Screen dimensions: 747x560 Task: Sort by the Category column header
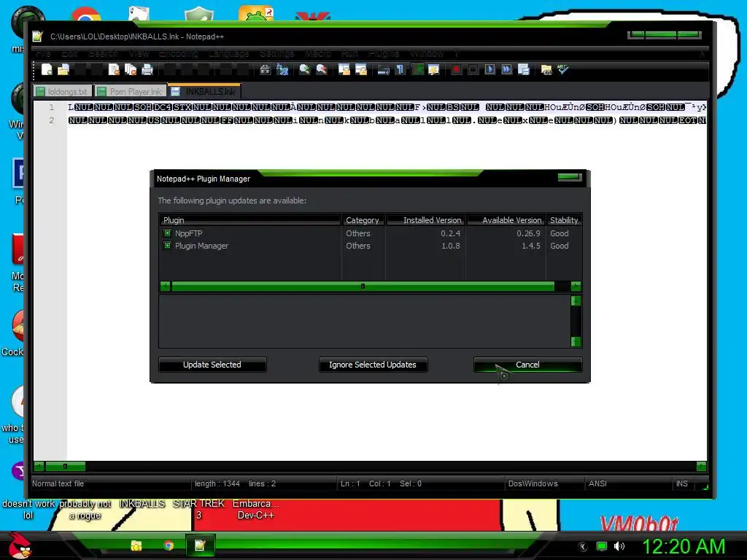pyautogui.click(x=363, y=220)
